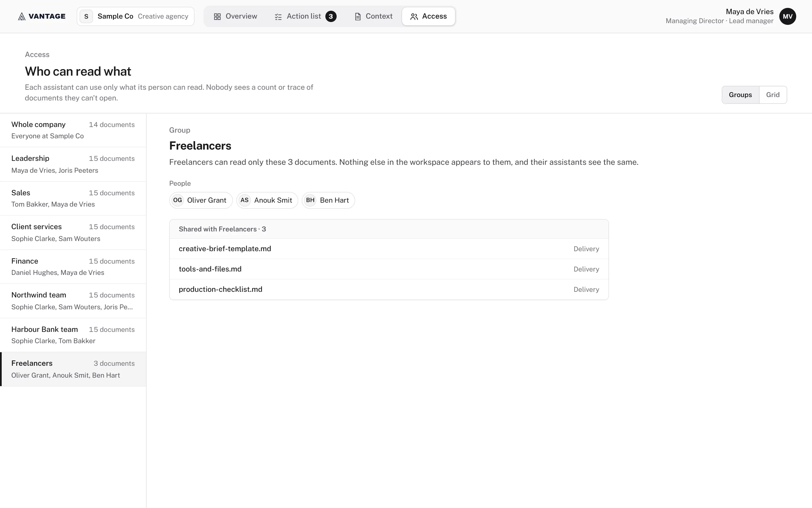Click the Context document icon
The image size is (812, 508).
[358, 16]
